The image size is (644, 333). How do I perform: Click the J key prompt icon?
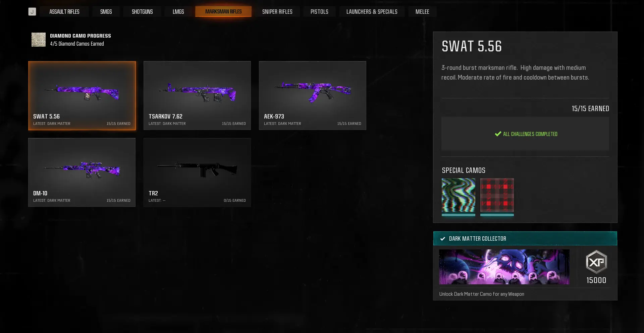[x=32, y=12]
